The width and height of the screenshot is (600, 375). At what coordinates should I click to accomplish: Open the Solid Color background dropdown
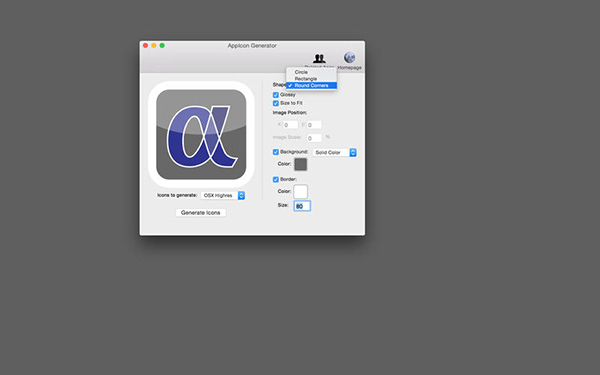pos(334,153)
